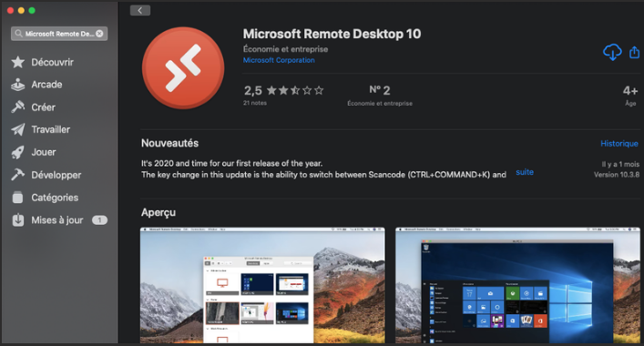This screenshot has height=346, width=644.
Task: Clear the search field with the X icon
Action: point(99,34)
